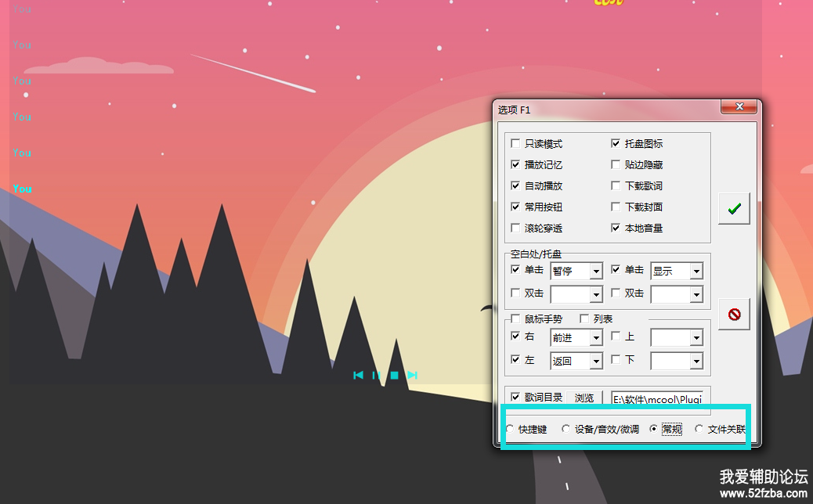
Task: Uncheck the 托盘图标 option
Action: tap(616, 144)
